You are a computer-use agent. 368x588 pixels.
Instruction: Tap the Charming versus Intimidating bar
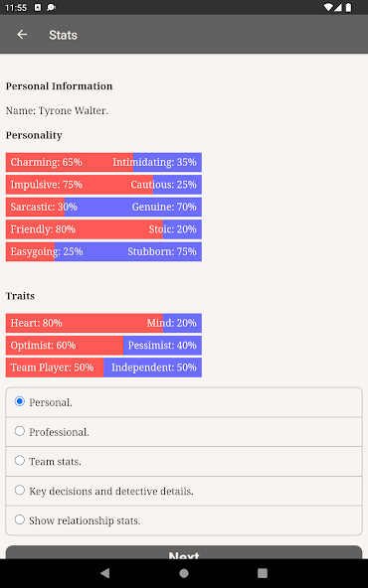click(103, 162)
